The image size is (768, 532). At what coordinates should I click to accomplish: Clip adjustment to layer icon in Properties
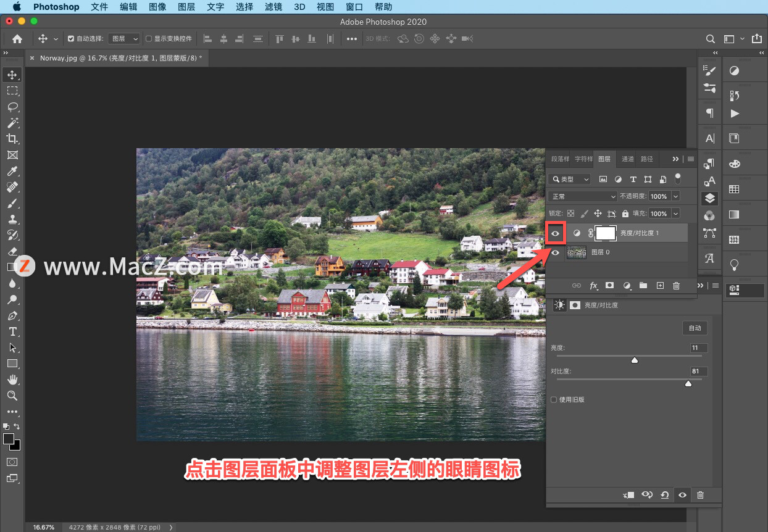(x=629, y=495)
